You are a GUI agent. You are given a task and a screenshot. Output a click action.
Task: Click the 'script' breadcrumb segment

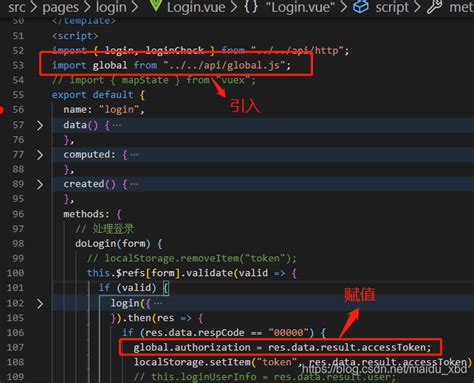pos(392,7)
